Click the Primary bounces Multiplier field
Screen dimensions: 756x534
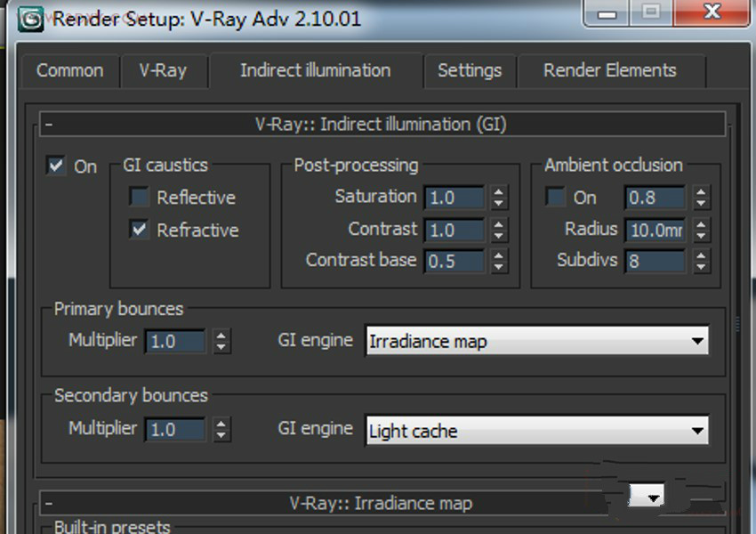(175, 341)
